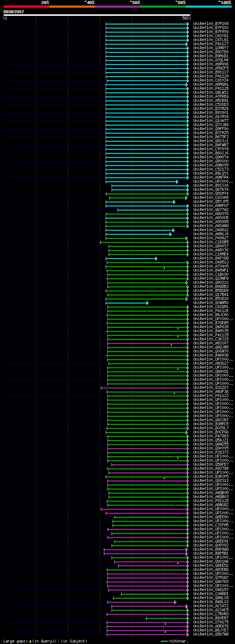Viewport: 235px width, 644px height.
Task: Click hit label UniRef100_Q801H6
Action: click(211, 562)
